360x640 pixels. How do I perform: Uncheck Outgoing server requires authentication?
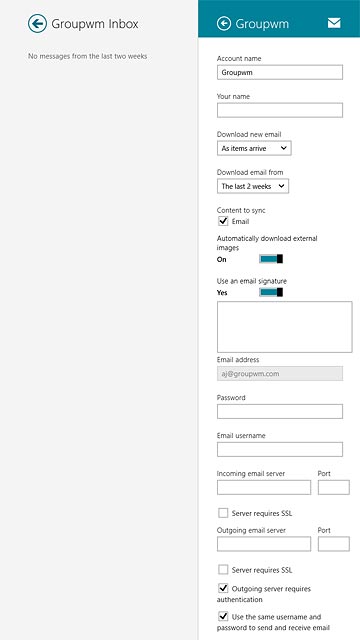coord(223,589)
